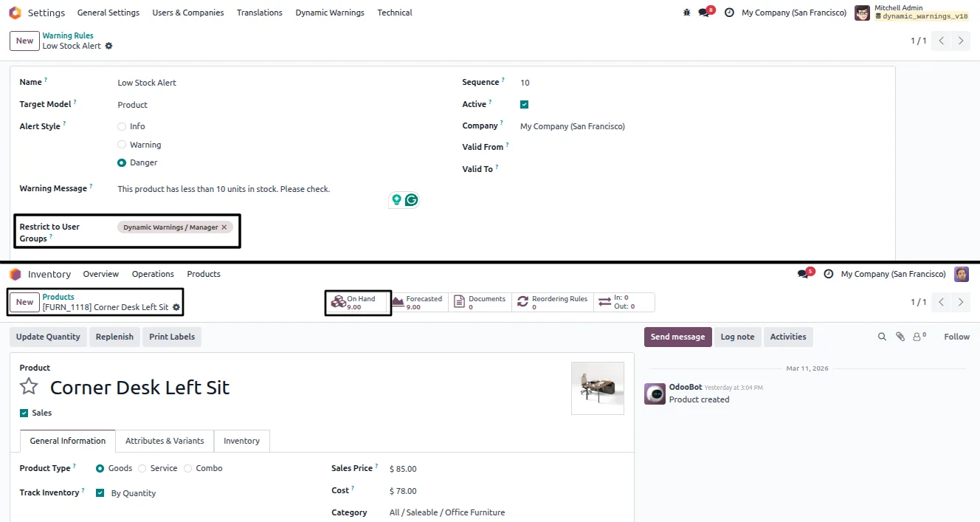Image resolution: width=980 pixels, height=522 pixels.
Task: Open Forecasted quantity stat button
Action: click(x=418, y=302)
